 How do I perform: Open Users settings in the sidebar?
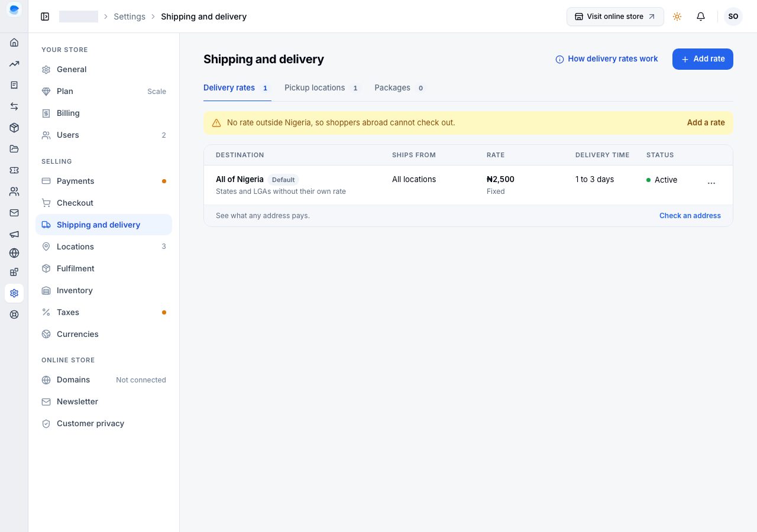pyautogui.click(x=104, y=135)
